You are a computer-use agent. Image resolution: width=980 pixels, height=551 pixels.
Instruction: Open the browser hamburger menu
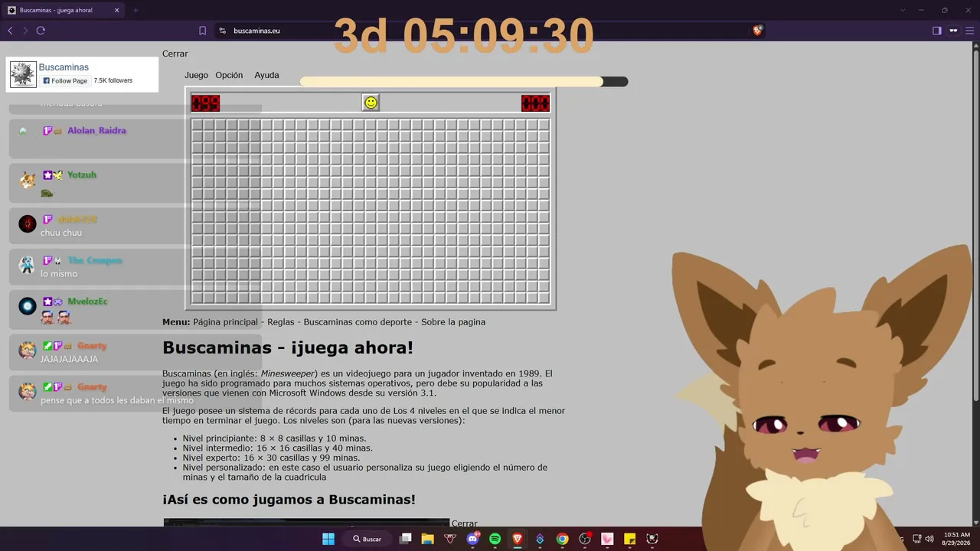(970, 31)
